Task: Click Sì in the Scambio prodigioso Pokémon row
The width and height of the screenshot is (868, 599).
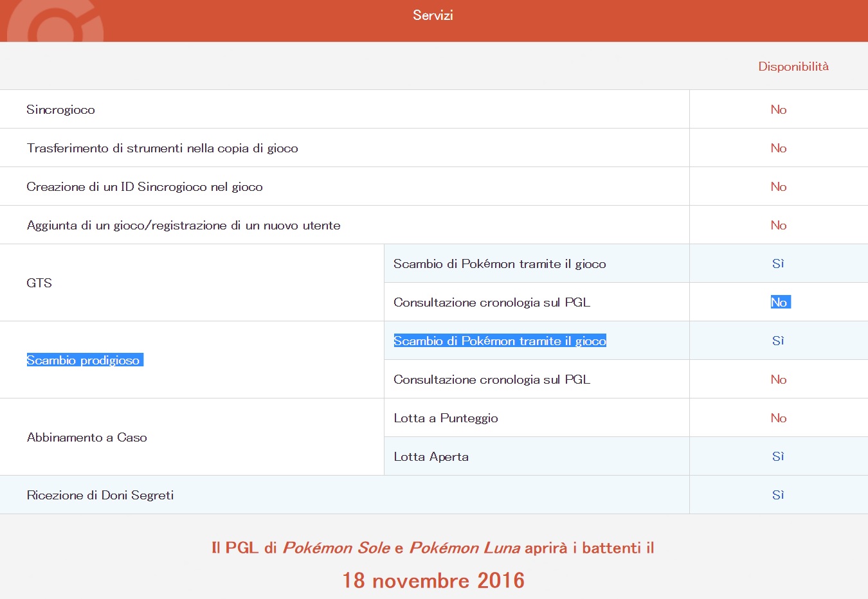Action: (x=778, y=341)
